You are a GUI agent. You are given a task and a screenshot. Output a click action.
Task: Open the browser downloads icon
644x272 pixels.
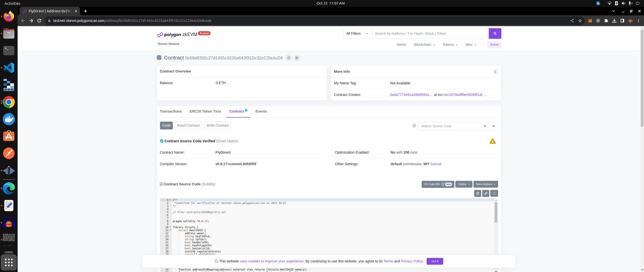[x=614, y=21]
